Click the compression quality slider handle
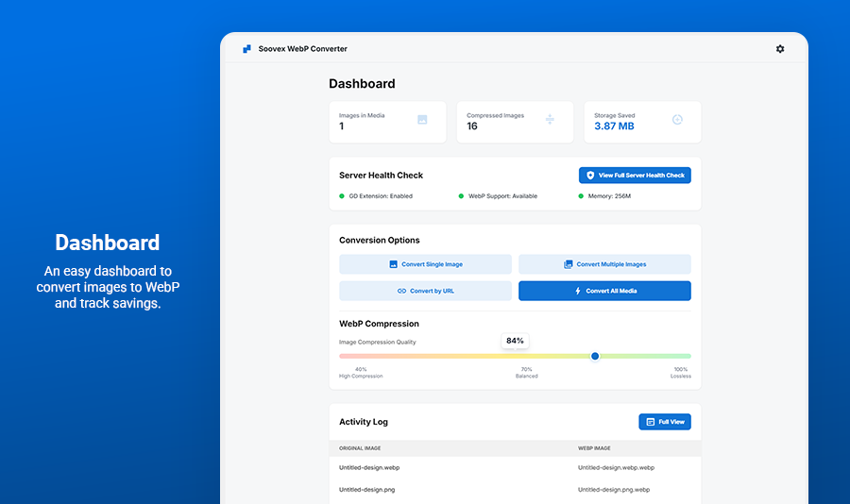850x504 pixels. coord(595,356)
